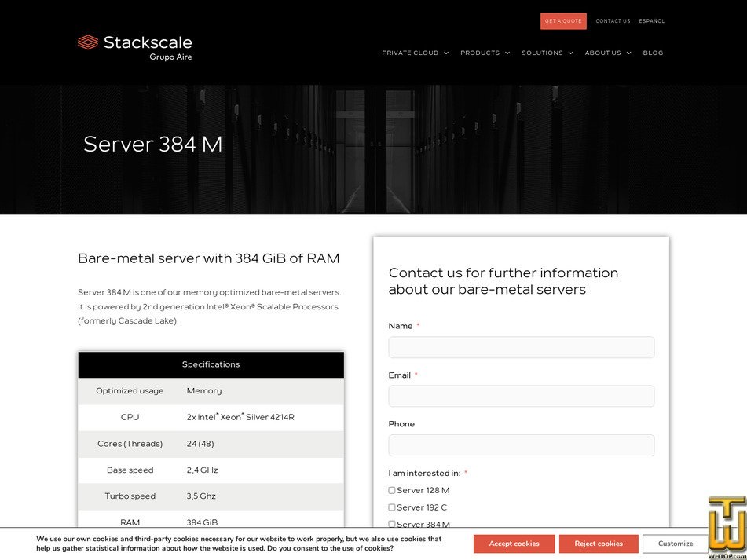Switch the site language to ESPAÑOL
Viewport: 747px width, 560px height.
point(651,21)
